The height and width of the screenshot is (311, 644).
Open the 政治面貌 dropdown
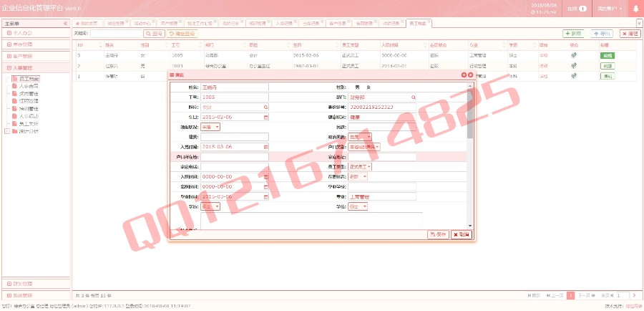tap(360, 137)
